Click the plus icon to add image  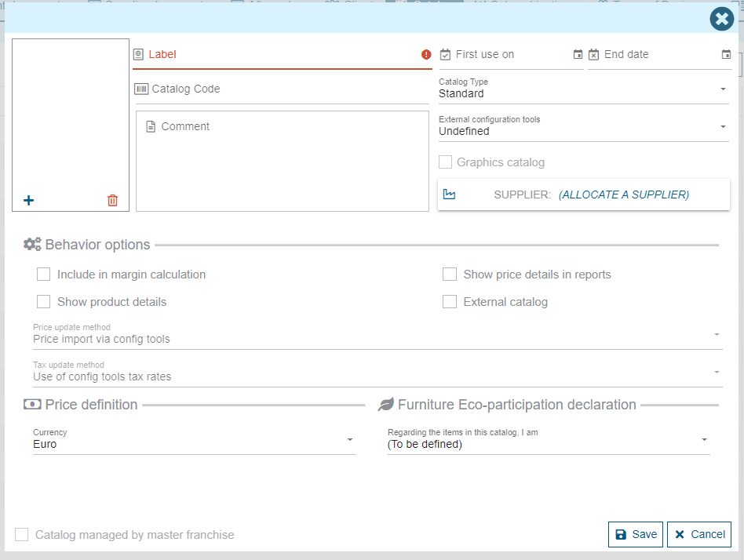coord(29,200)
